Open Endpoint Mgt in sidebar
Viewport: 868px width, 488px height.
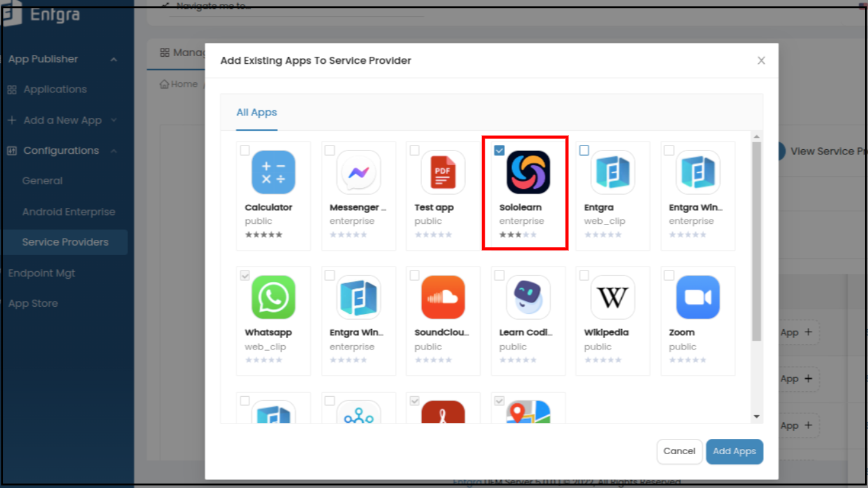(41, 273)
